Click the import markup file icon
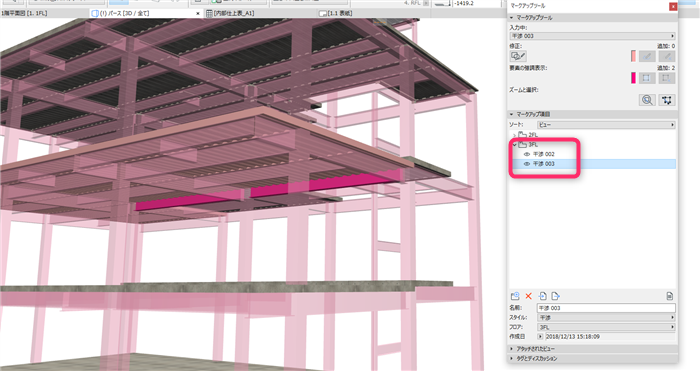Image resolution: width=700 pixels, height=371 pixels. 542,296
